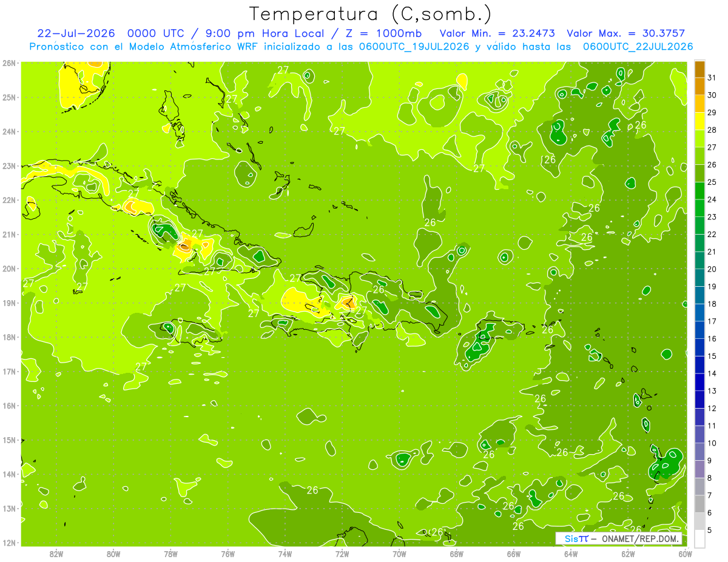Image resolution: width=728 pixels, height=562 pixels.
Task: Click the 'Valor Max. = 30.3757' readout
Action: 627,33
